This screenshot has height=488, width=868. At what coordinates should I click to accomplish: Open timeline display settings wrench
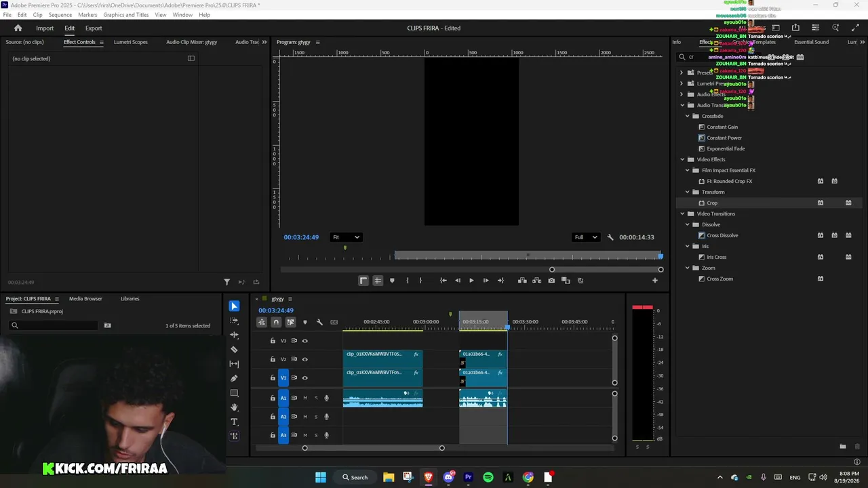pos(319,322)
